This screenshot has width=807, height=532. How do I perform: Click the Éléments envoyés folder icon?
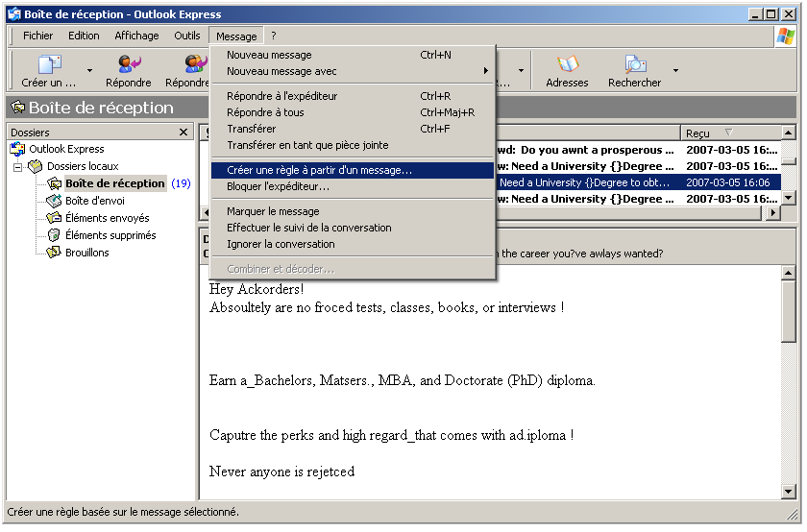pyautogui.click(x=54, y=218)
